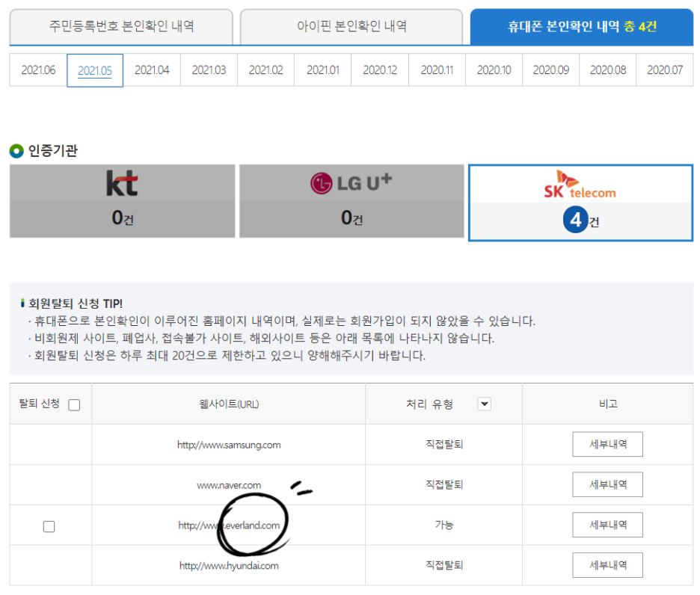Choose the LG U+ carrier card

coord(351,201)
